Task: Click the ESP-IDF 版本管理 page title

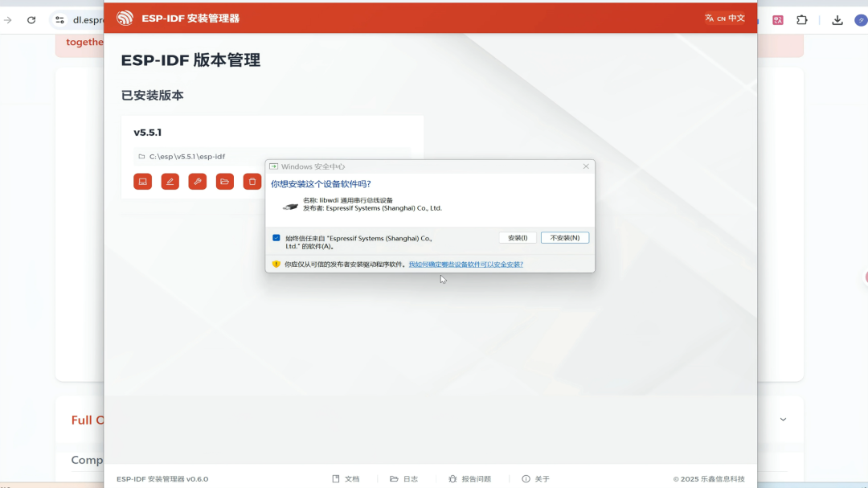Action: click(190, 59)
